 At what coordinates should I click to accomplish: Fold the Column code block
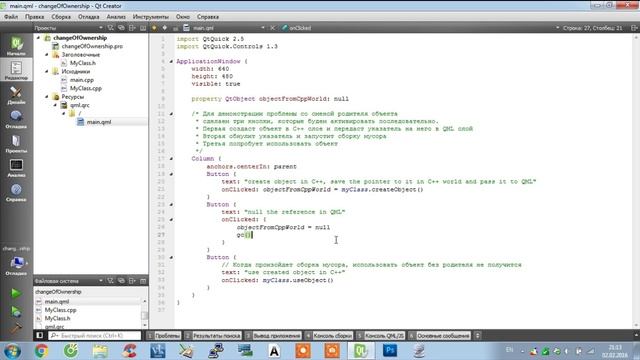coord(171,159)
